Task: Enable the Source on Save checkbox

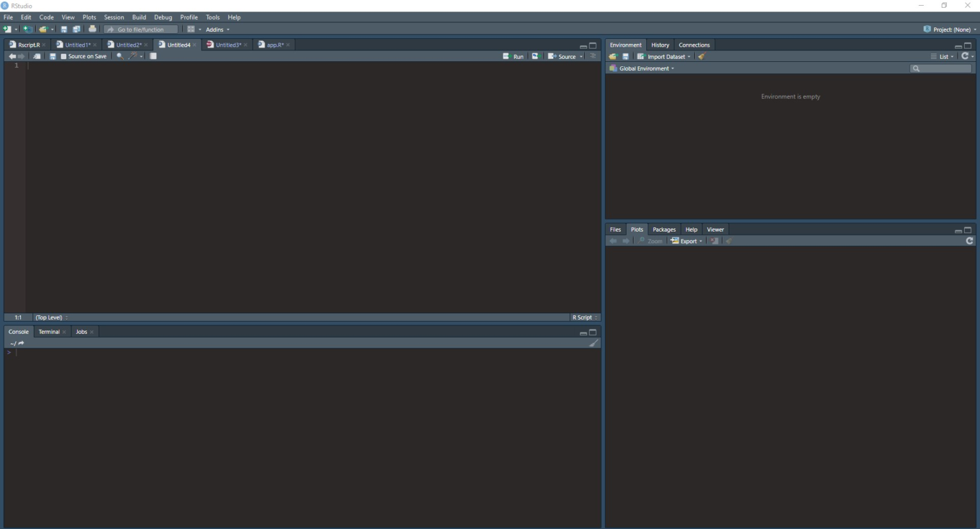Action: tap(63, 56)
